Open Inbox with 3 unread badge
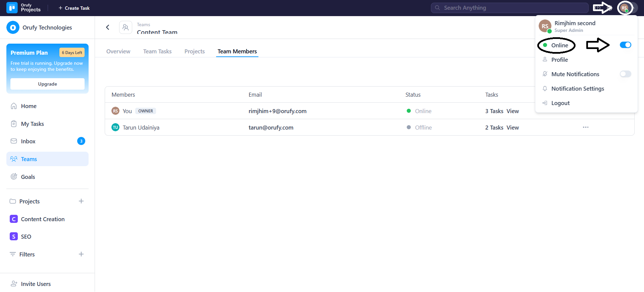Screen dimensions: 644x292 [28, 141]
